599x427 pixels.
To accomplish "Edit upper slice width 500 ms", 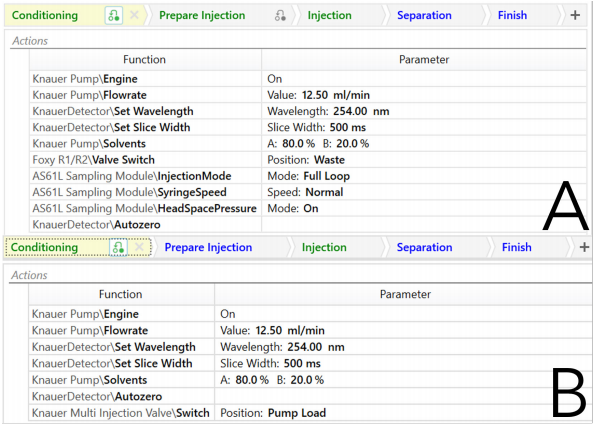I will click(x=316, y=127).
